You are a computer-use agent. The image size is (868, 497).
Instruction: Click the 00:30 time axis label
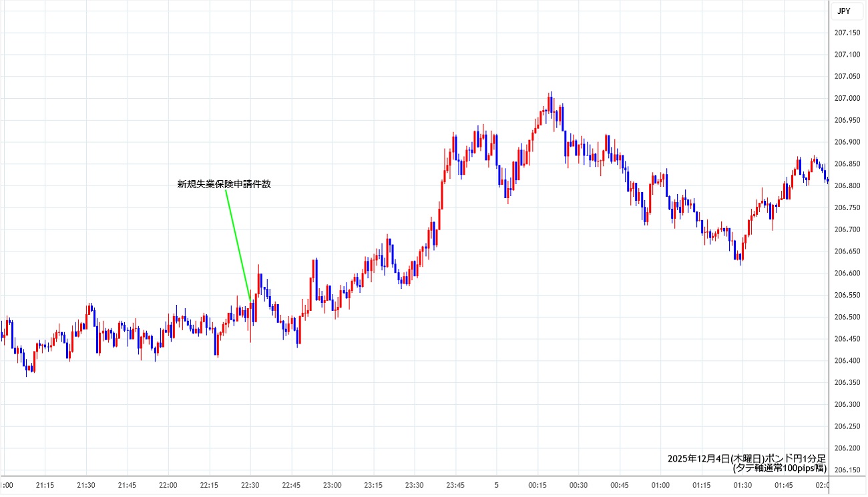coord(578,485)
